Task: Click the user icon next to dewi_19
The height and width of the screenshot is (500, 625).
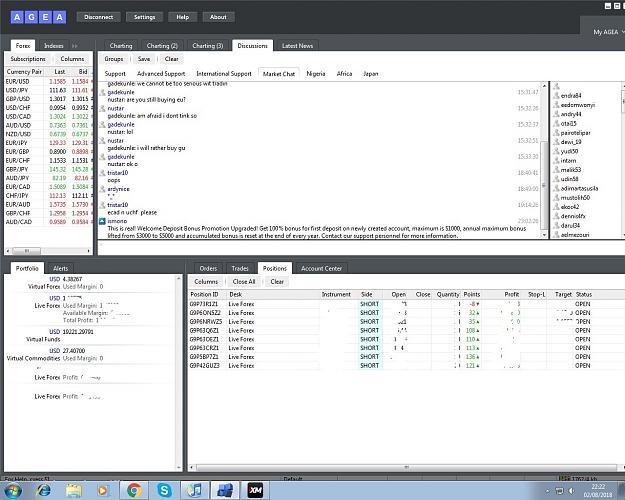Action: pos(556,142)
